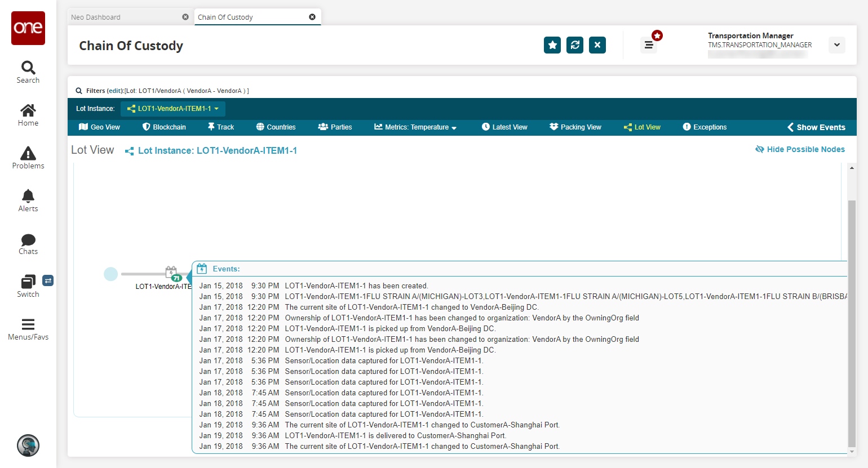Click the vertical scrollbar in the lot view
The image size is (868, 468).
[851, 321]
